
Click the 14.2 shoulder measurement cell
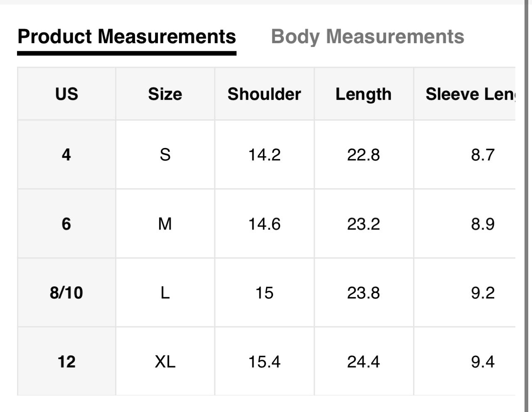point(264,155)
